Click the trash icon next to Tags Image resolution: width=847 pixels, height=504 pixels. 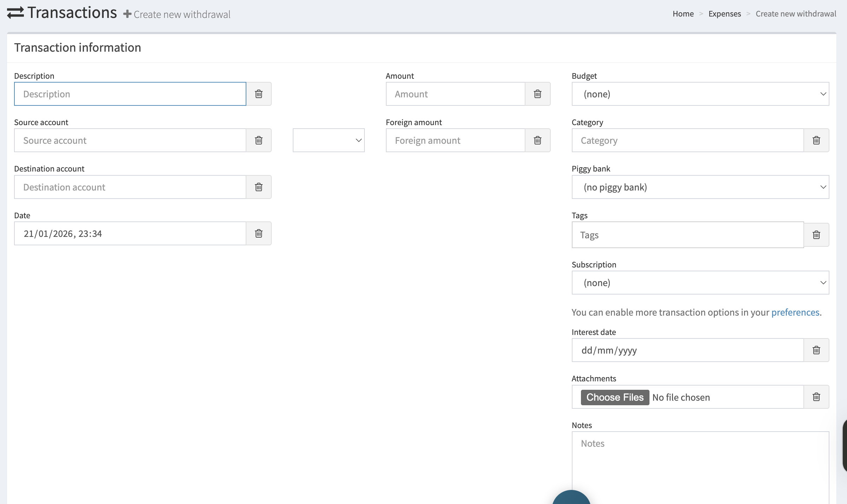click(x=816, y=234)
